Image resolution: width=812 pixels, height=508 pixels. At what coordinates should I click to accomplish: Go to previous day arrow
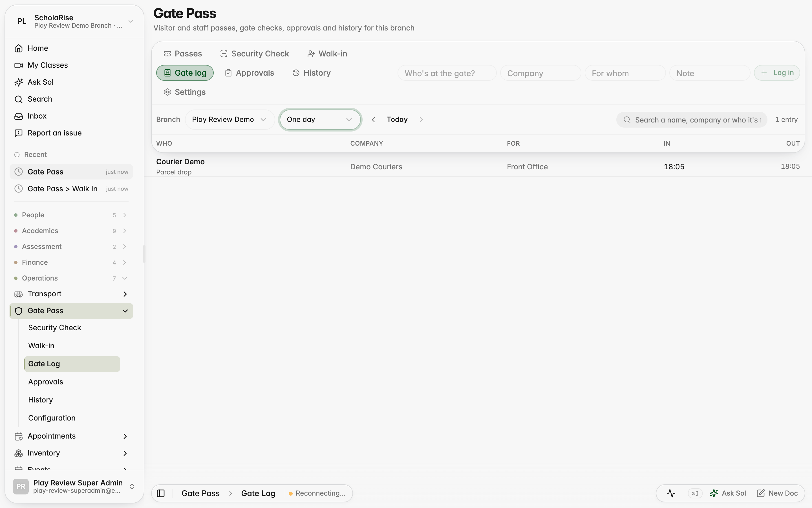(x=373, y=120)
